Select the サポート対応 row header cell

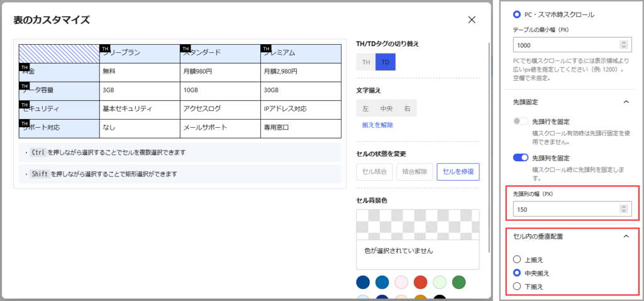(59, 128)
